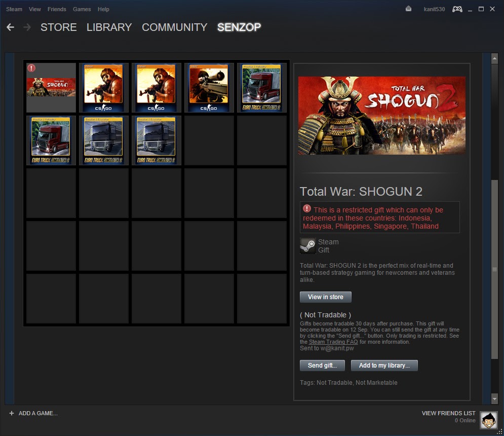Open the Help menu

pos(103,9)
